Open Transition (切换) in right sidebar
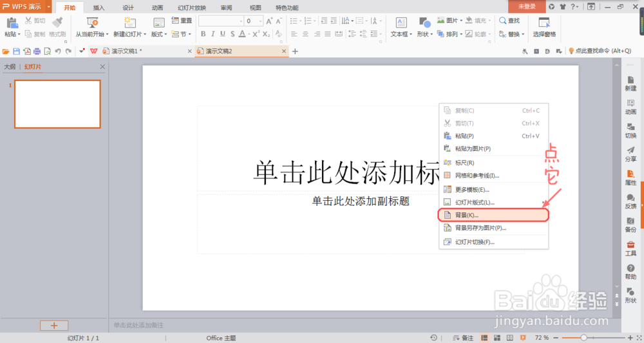 click(x=630, y=131)
